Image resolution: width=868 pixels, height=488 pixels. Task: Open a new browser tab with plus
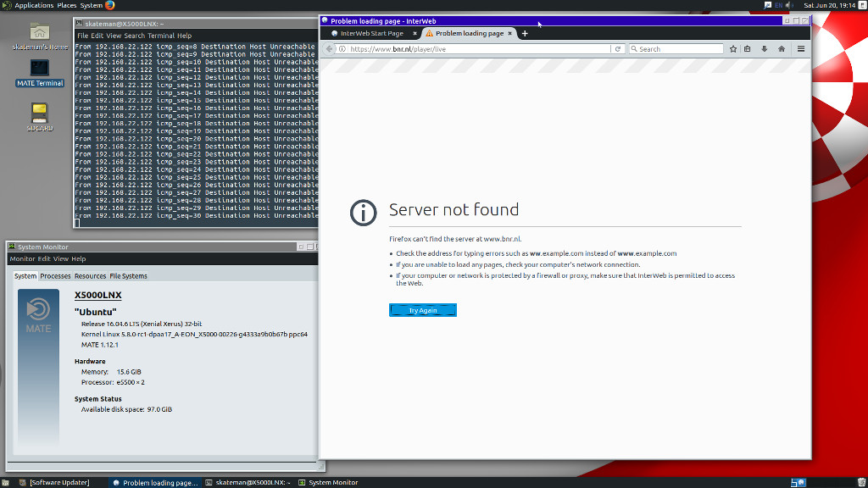coord(525,34)
